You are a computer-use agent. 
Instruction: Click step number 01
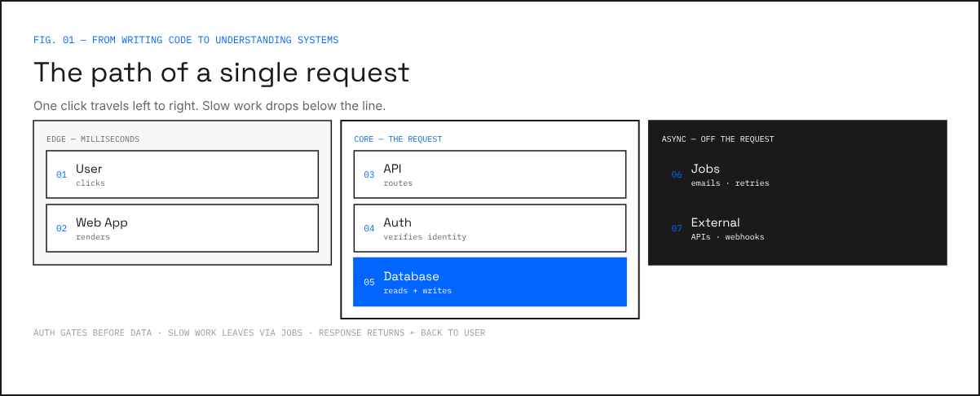click(61, 174)
